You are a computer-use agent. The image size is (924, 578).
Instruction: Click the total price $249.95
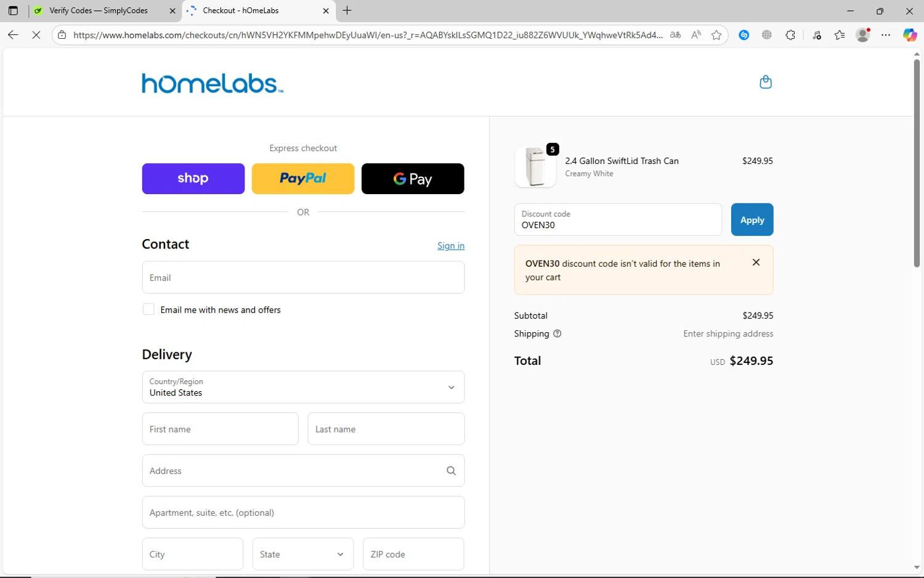[752, 360]
